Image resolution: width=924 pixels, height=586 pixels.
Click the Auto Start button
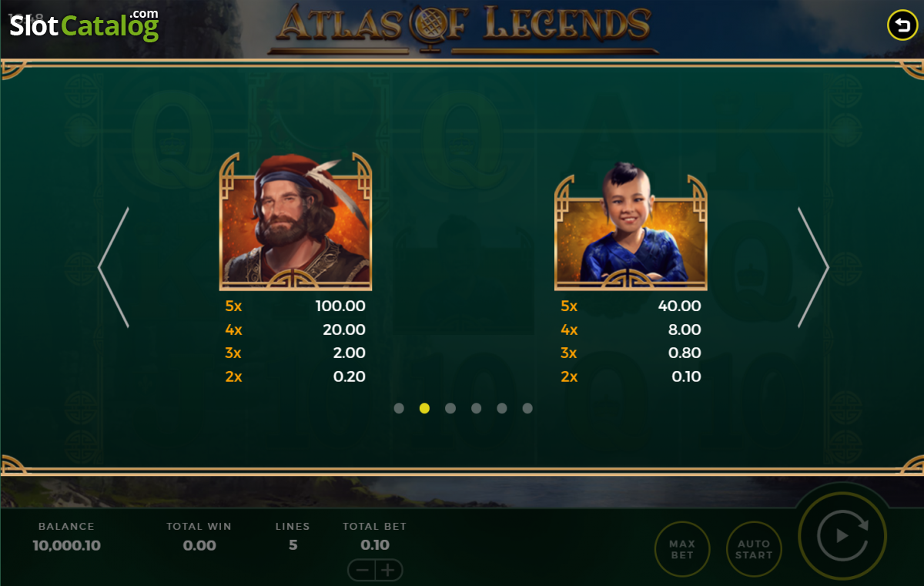pyautogui.click(x=754, y=549)
